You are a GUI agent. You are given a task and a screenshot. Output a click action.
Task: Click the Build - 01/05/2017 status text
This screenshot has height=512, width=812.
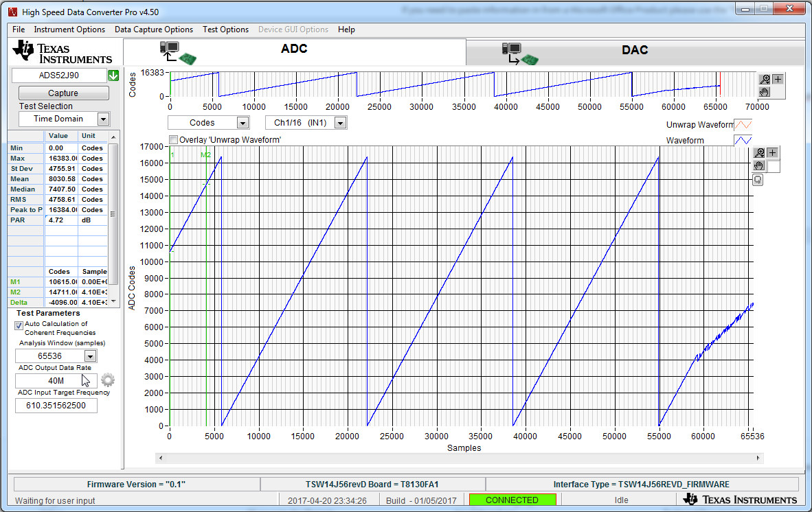coord(422,500)
